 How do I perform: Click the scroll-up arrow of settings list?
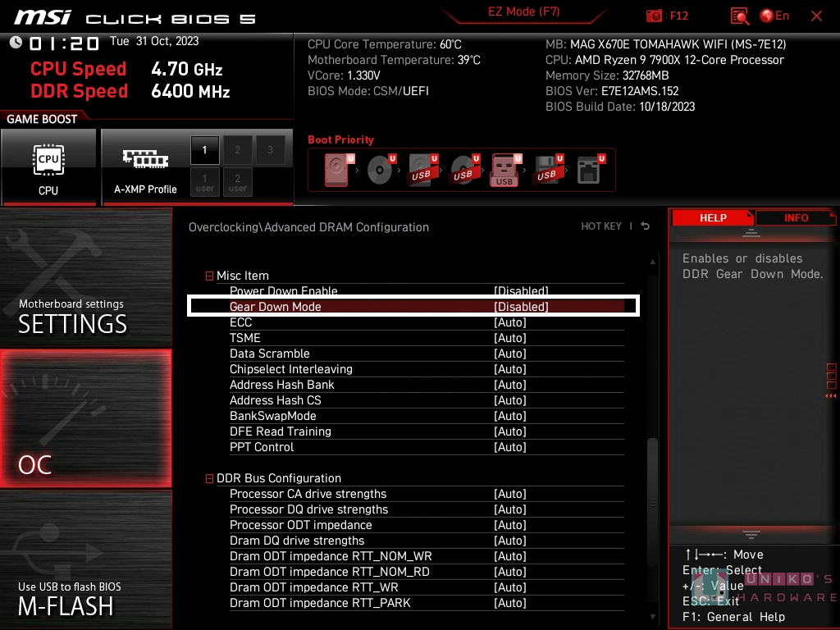tap(652, 262)
